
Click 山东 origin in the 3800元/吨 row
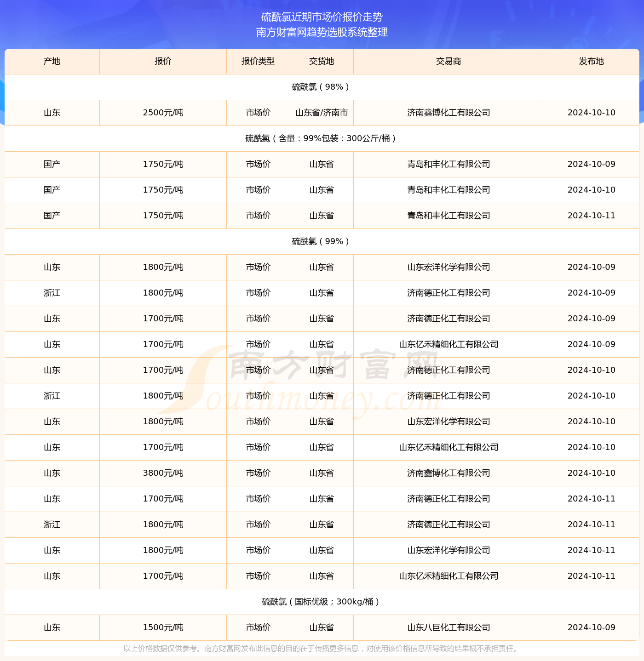pos(52,473)
